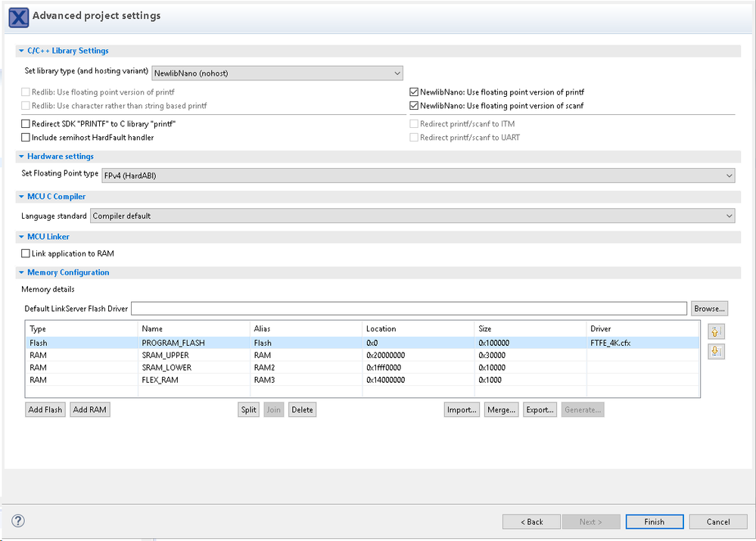Select the SRAM_UPPER memory row

coord(166,355)
